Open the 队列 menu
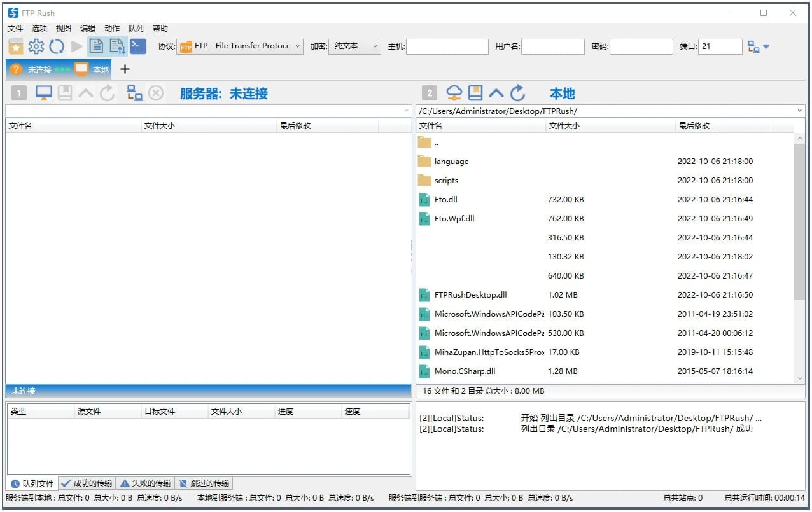The image size is (812, 512). 136,29
